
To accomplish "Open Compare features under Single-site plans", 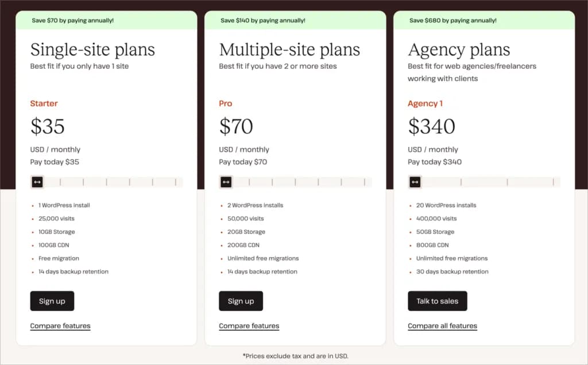I will pos(60,326).
